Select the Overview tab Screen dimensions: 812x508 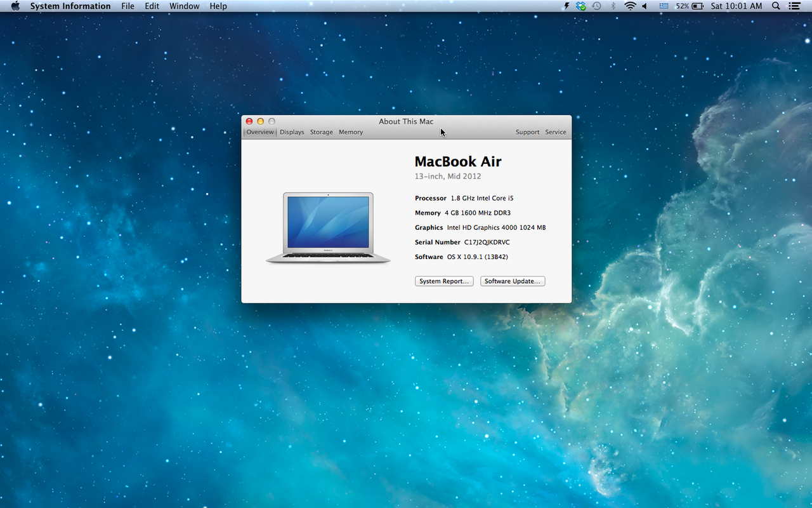pos(260,132)
